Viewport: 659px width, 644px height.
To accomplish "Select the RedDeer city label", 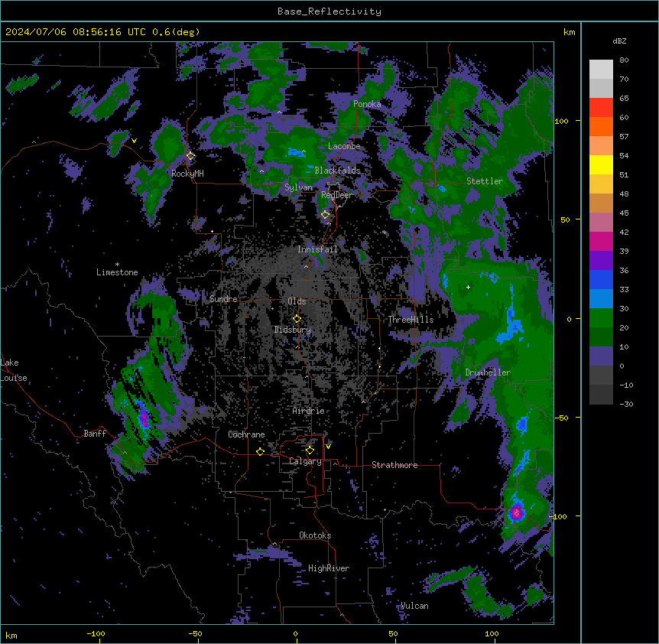I will tap(337, 195).
